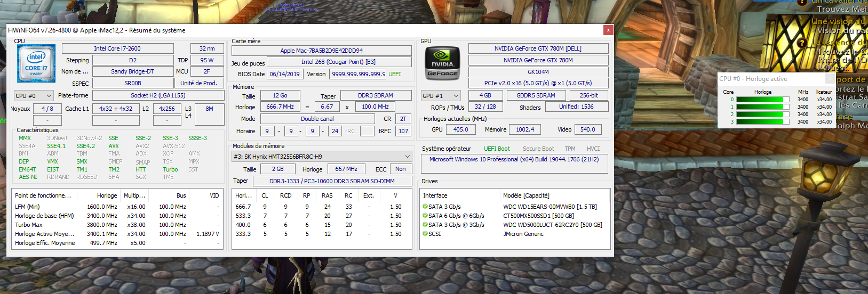868x294 pixels.
Task: Click the Unité de Prod. field
Action: 199,83
